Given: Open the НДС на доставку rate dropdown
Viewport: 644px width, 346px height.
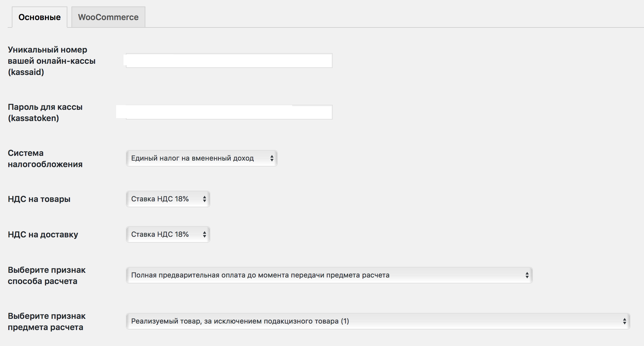Looking at the screenshot, I should pos(168,234).
